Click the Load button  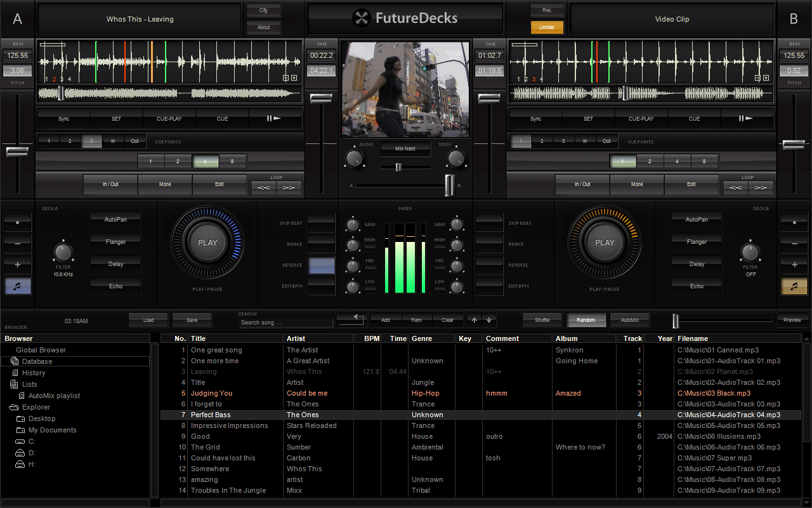[148, 320]
